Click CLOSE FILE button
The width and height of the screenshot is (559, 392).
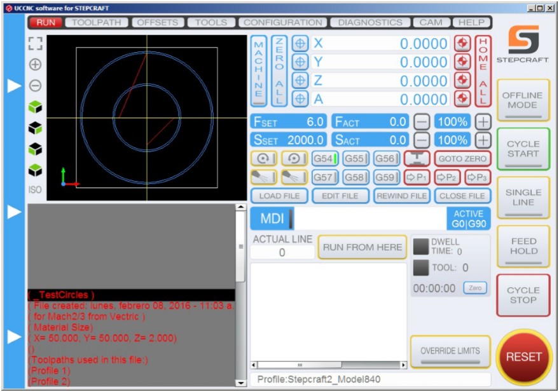463,196
